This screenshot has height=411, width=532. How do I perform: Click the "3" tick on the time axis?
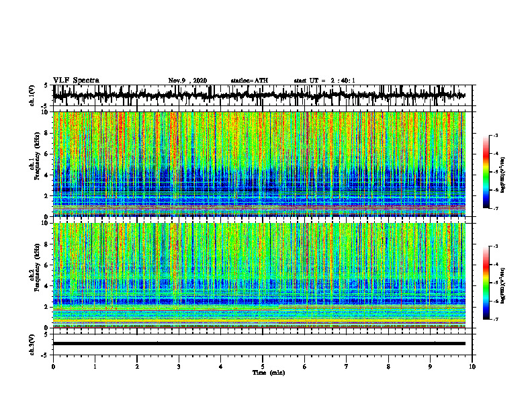click(x=179, y=367)
